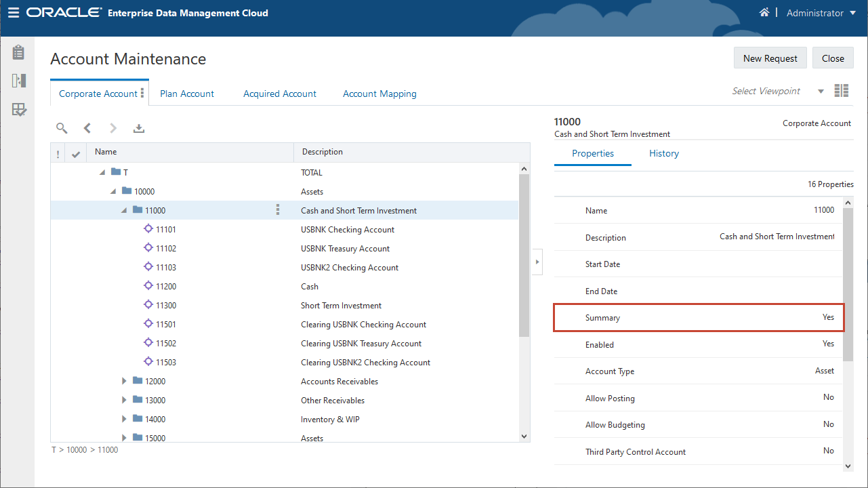Click the back arrow in the viewpoint toolbar

coord(87,127)
